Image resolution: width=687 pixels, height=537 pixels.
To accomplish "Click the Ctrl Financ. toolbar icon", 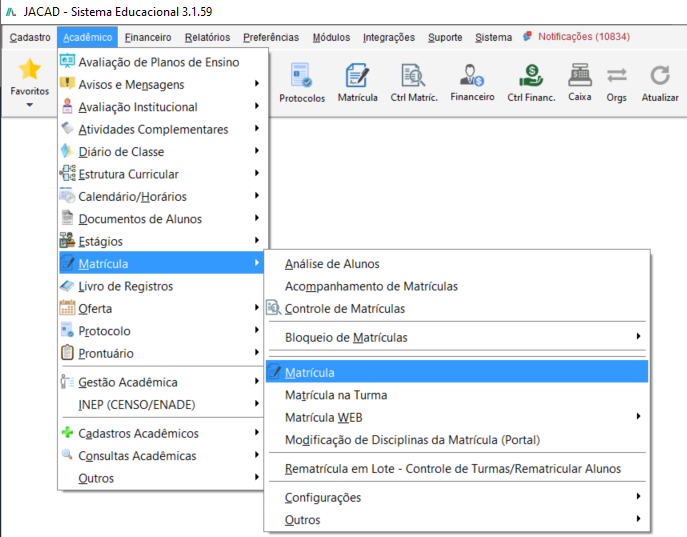I will pyautogui.click(x=531, y=75).
